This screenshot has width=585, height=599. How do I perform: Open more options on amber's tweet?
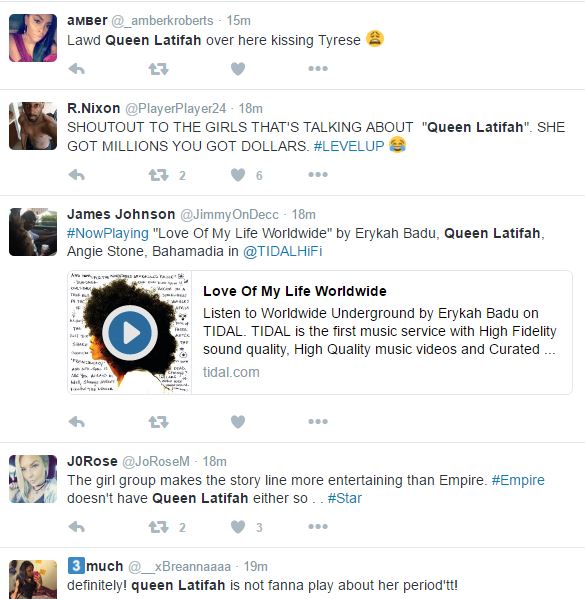click(x=318, y=69)
